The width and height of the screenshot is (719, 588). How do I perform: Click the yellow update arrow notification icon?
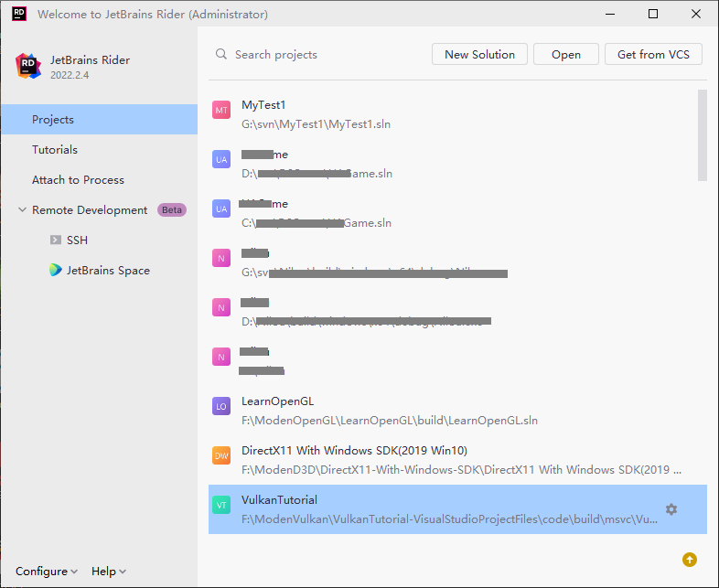(x=689, y=560)
